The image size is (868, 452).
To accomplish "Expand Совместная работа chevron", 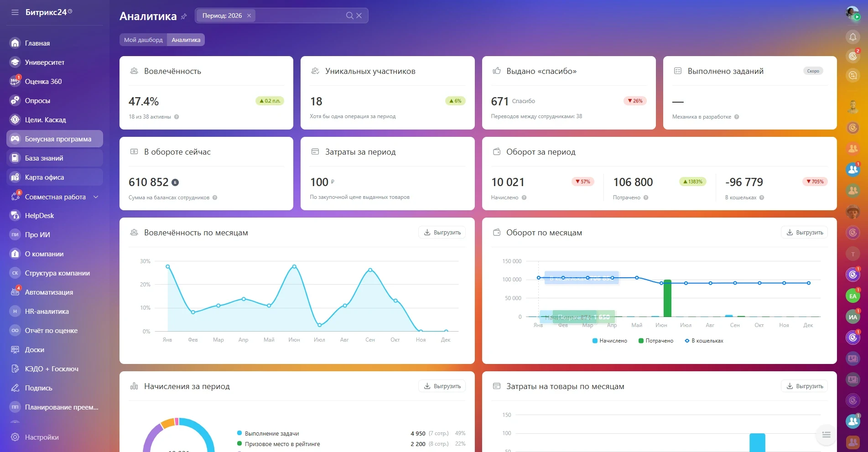I will point(96,197).
